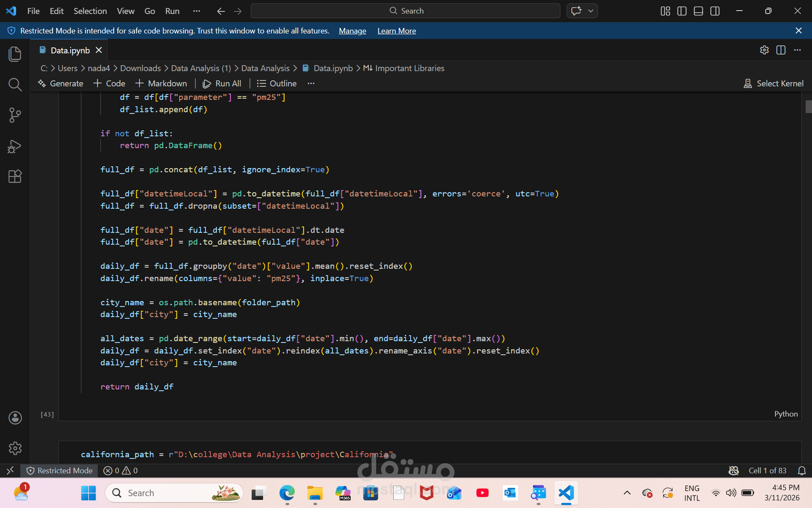This screenshot has width=812, height=508.
Task: Open the Extensions view
Action: coord(15,176)
